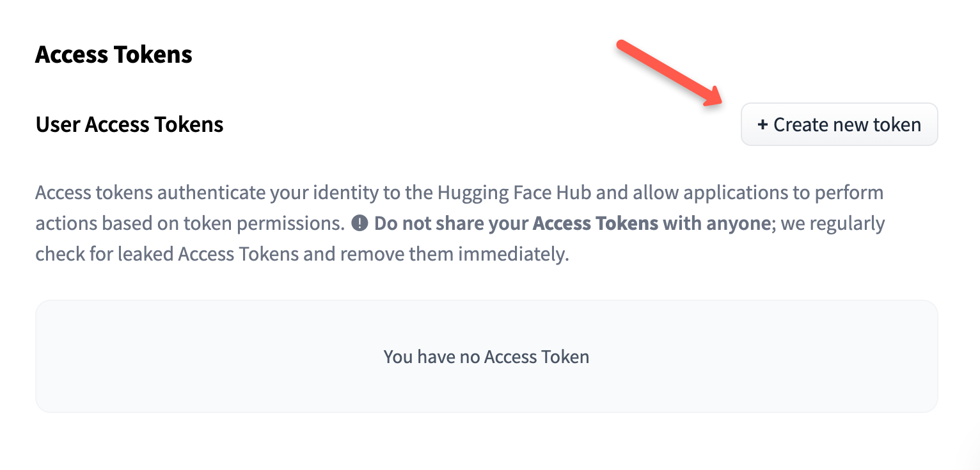Click the 'You have no Access Token' message
980x470 pixels.
point(486,357)
